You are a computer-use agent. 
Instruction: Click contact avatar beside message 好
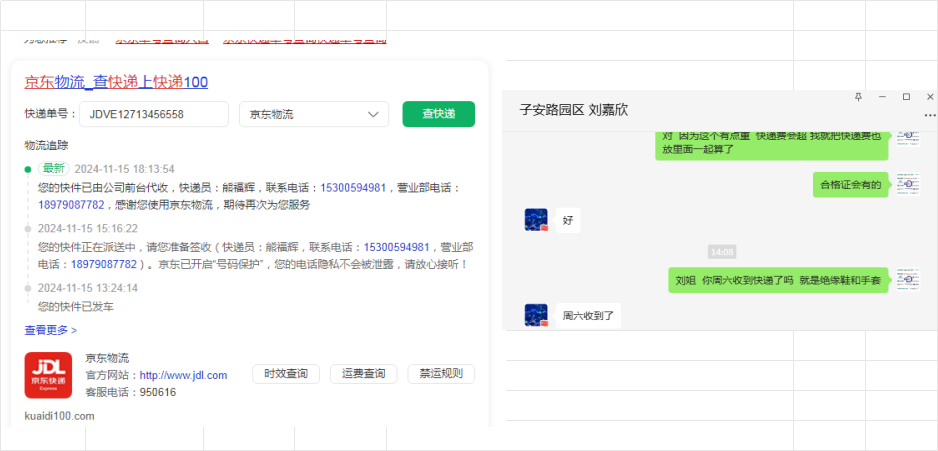click(536, 220)
